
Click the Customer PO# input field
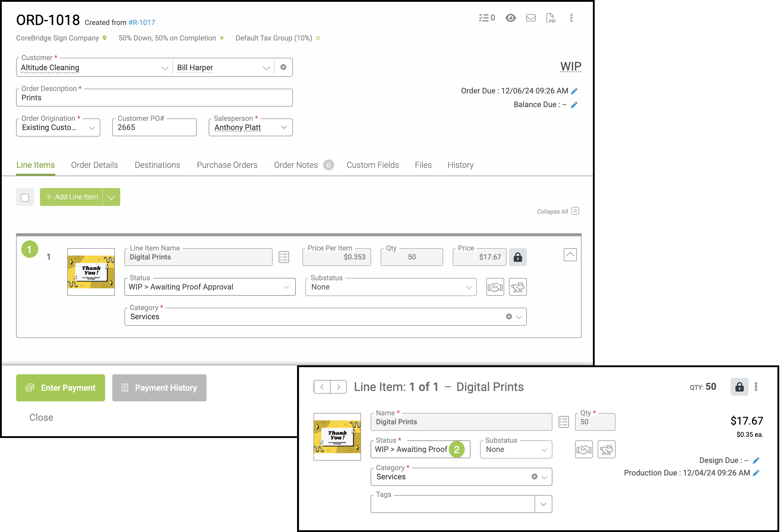(x=154, y=128)
